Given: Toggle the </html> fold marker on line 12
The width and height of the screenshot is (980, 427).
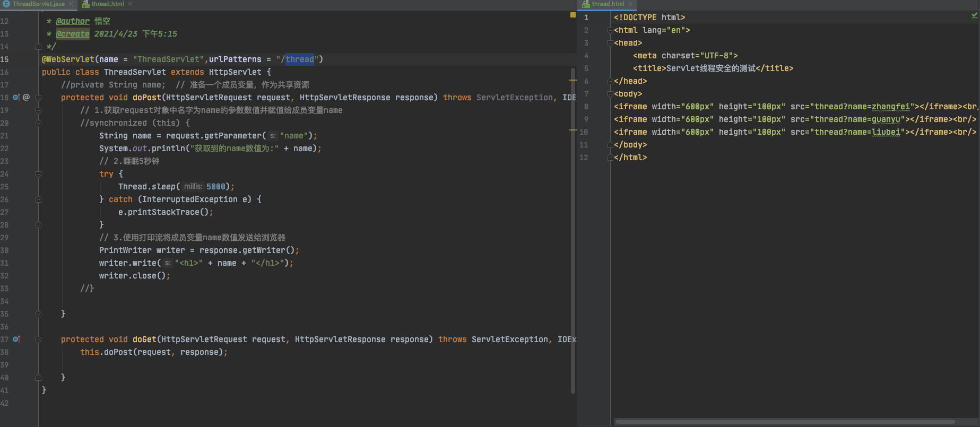Looking at the screenshot, I should (x=610, y=158).
